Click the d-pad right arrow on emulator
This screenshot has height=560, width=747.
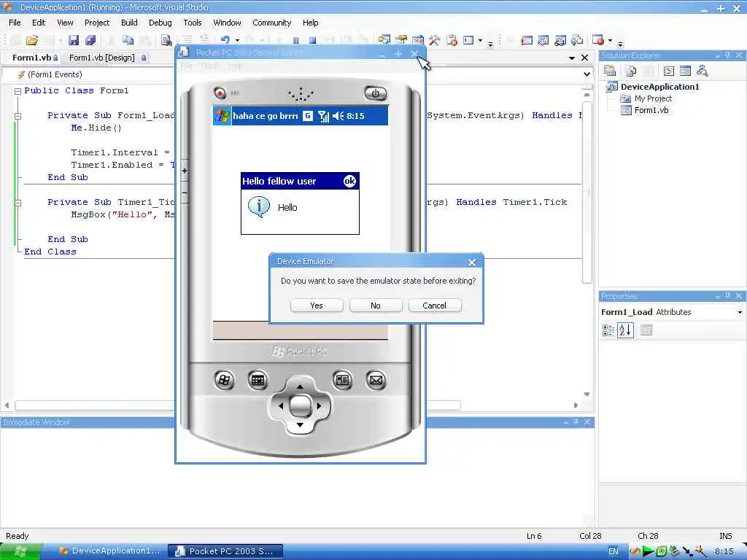click(320, 405)
